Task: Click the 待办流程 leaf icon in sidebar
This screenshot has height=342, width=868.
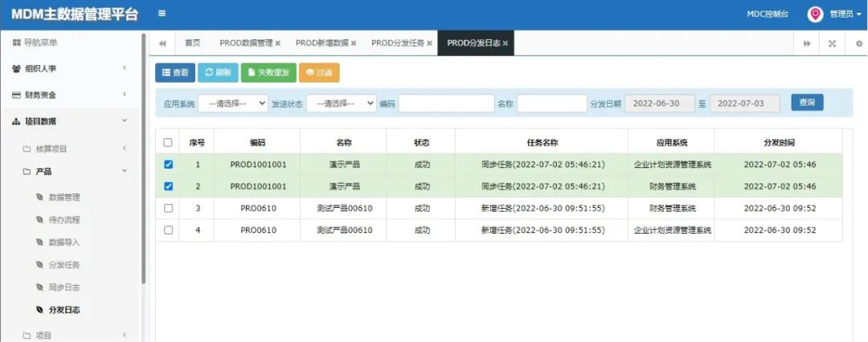Action: click(39, 220)
